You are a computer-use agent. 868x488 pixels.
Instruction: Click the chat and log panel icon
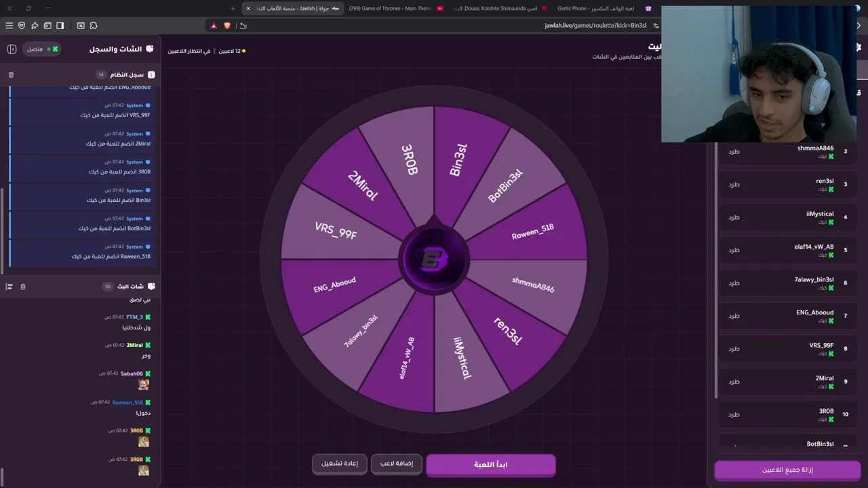(150, 49)
